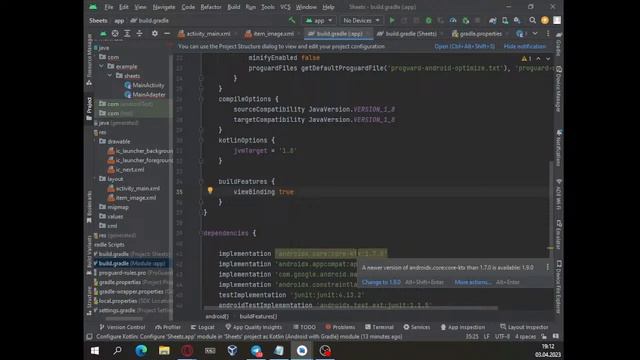The height and width of the screenshot is (360, 640).
Task: Click the Sync Project with Gradle Files icon
Action: point(493,20)
